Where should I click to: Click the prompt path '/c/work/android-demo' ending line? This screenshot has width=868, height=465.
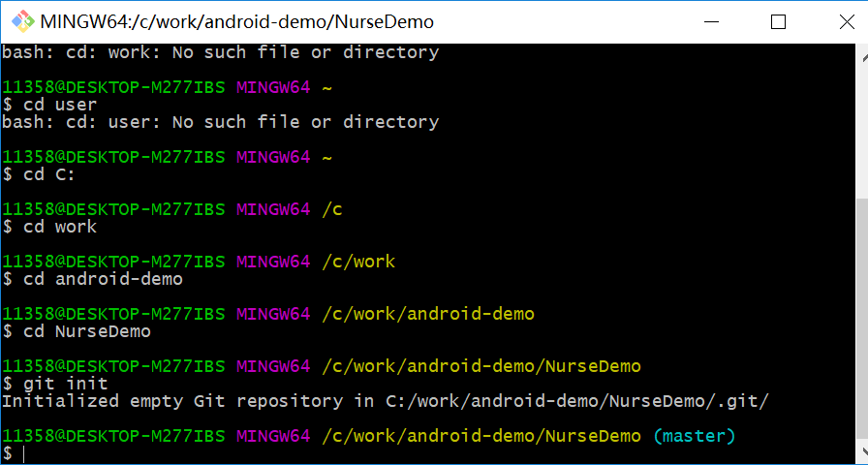tap(428, 315)
